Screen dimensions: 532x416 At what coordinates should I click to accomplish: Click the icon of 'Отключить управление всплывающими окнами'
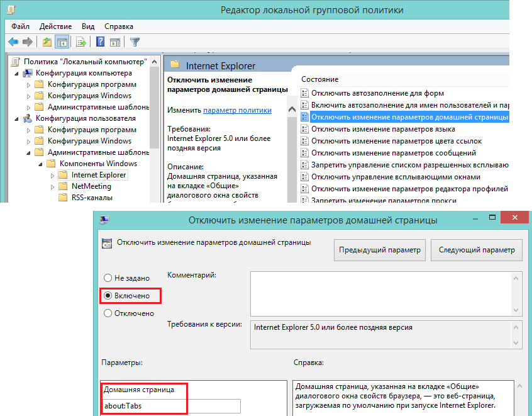(x=305, y=177)
